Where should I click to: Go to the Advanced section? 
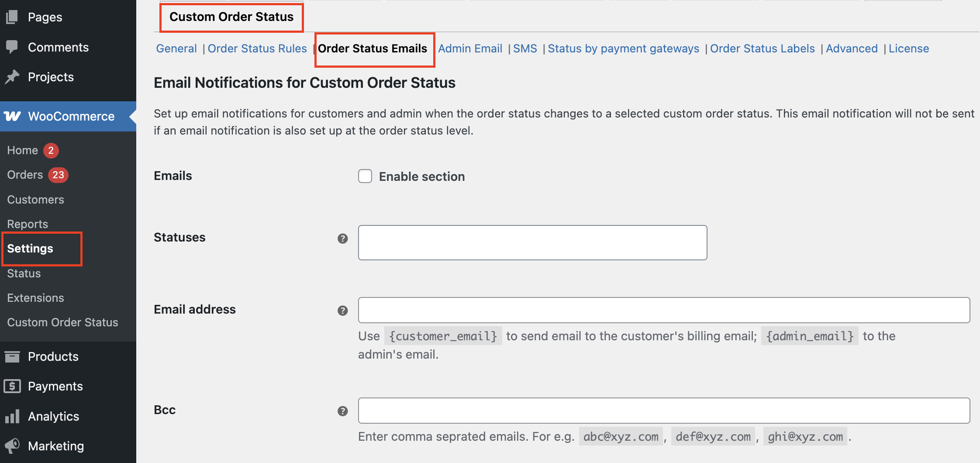tap(852, 48)
